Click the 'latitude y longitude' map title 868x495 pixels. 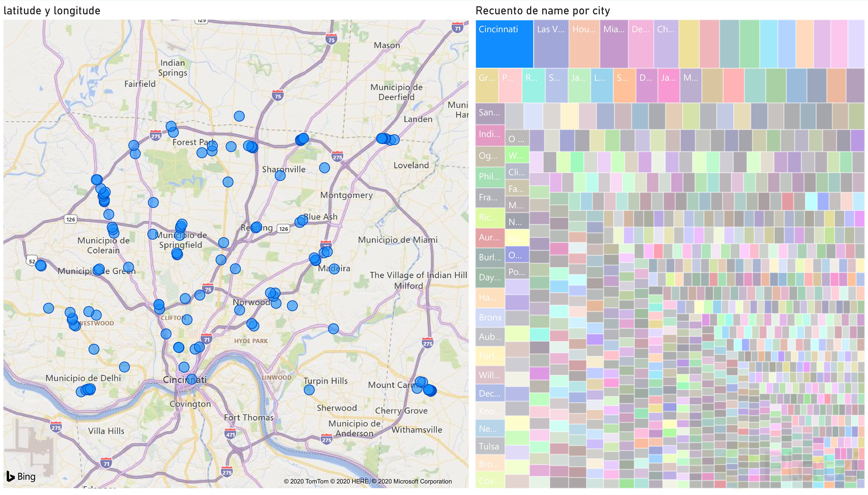(x=52, y=11)
